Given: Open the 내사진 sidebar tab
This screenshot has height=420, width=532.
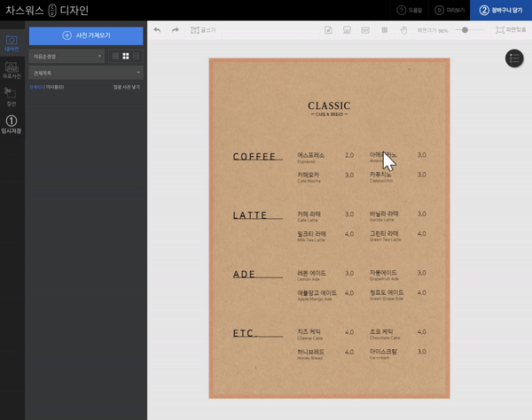Looking at the screenshot, I should (x=12, y=43).
